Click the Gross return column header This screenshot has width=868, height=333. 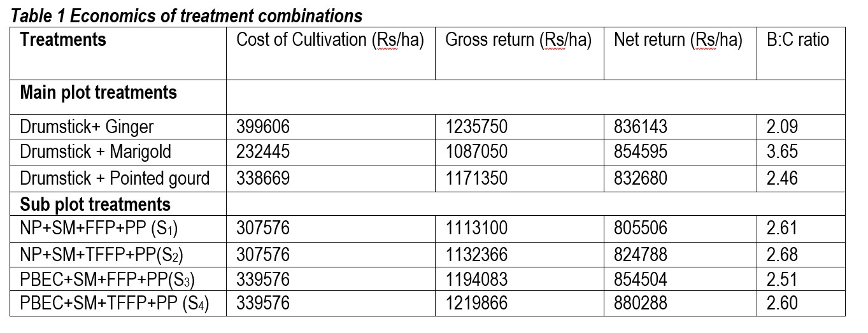pos(518,40)
